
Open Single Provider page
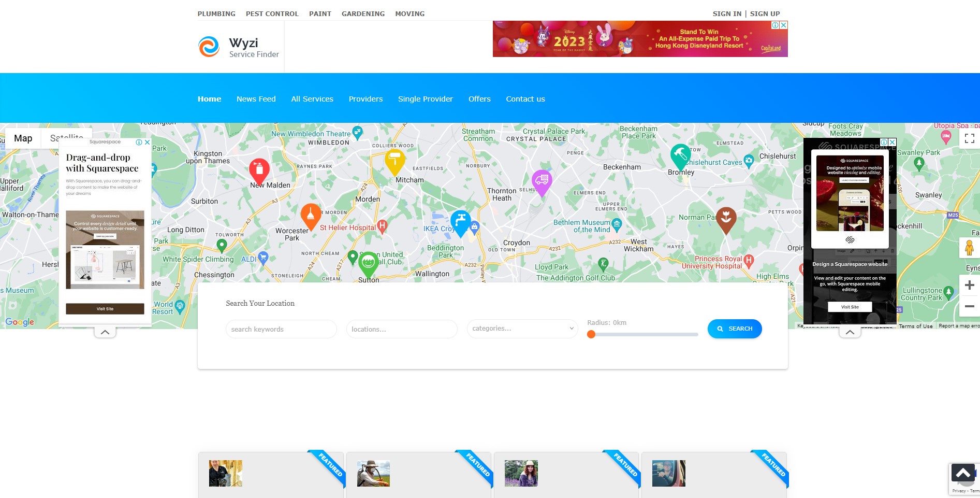click(426, 99)
